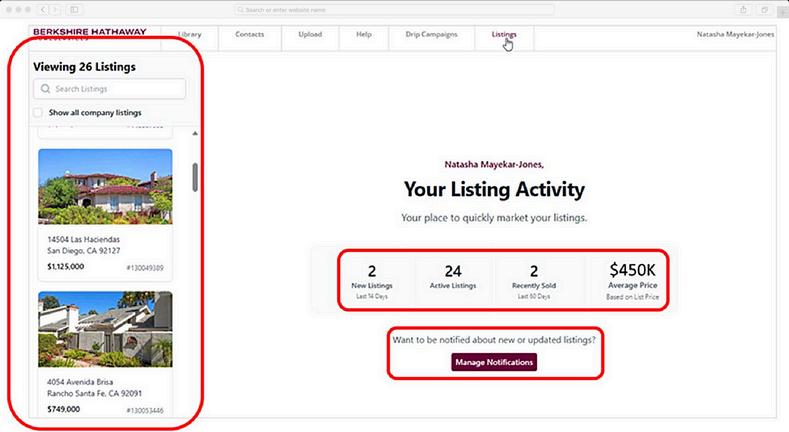Click the listings panel scrollbar thumb
Viewport: 789px width, 432px height.
[194, 176]
